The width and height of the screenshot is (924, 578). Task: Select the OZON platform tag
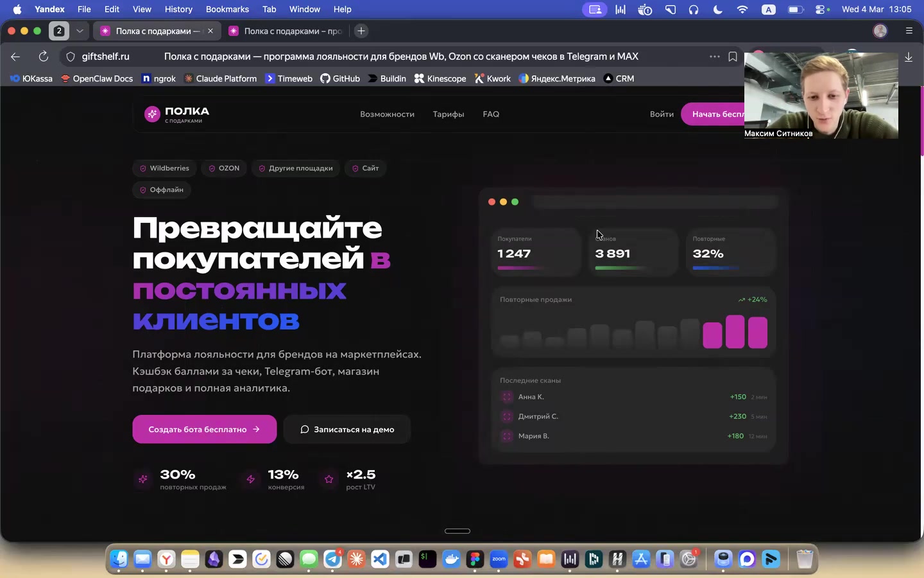pyautogui.click(x=223, y=168)
